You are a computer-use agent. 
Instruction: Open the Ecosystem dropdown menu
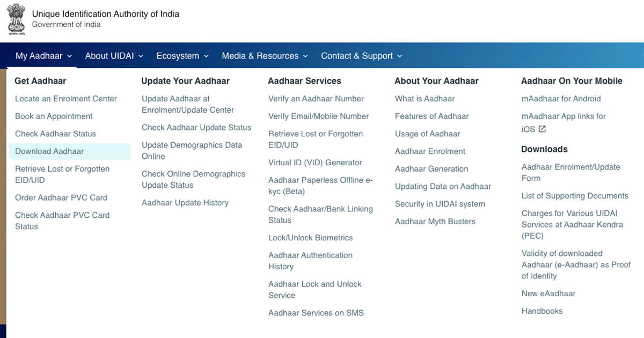click(182, 56)
